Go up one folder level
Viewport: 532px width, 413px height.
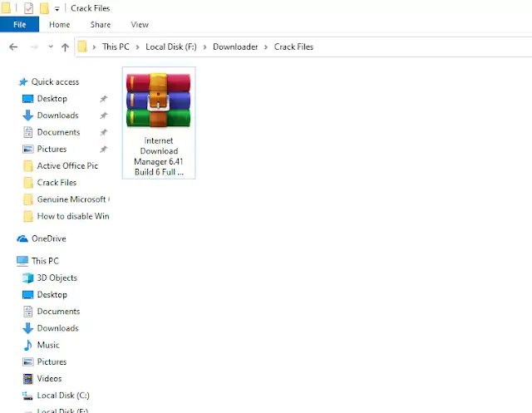pyautogui.click(x=65, y=47)
